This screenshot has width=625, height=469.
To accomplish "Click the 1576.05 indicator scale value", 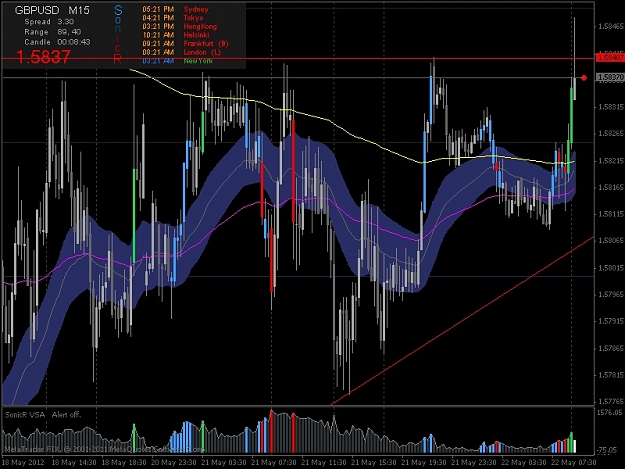I will pyautogui.click(x=609, y=412).
